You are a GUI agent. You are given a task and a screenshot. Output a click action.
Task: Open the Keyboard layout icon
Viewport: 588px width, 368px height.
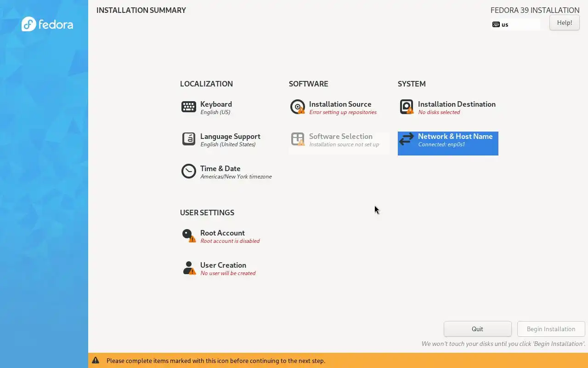(189, 107)
